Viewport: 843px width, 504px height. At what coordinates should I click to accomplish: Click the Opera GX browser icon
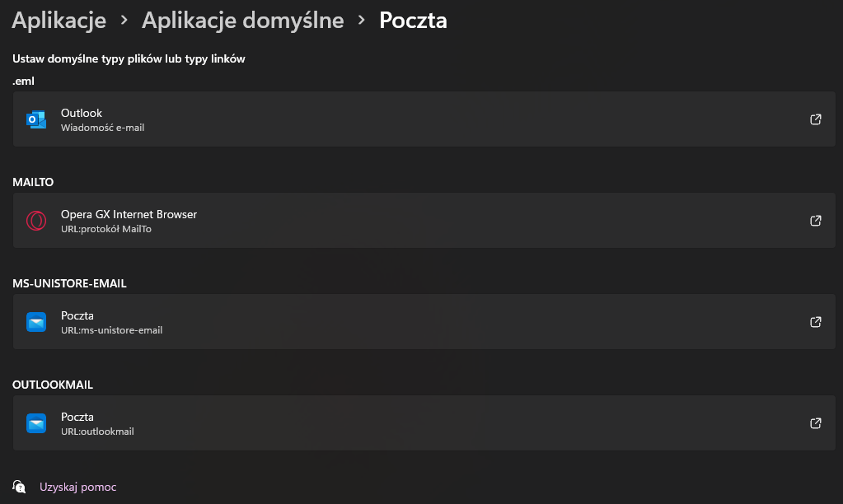pos(36,221)
